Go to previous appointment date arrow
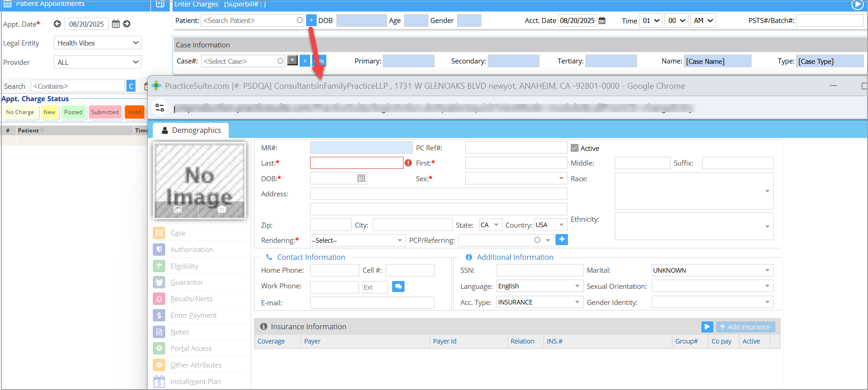Image resolution: width=868 pixels, height=390 pixels. (x=57, y=24)
